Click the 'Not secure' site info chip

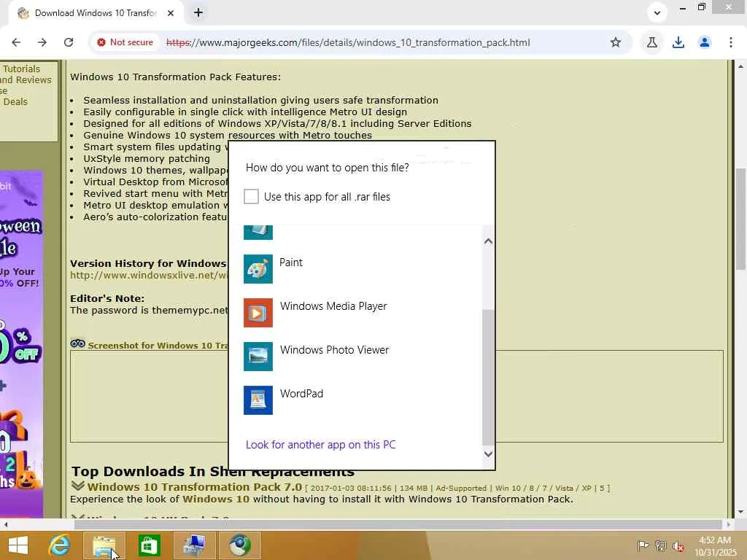pos(125,42)
